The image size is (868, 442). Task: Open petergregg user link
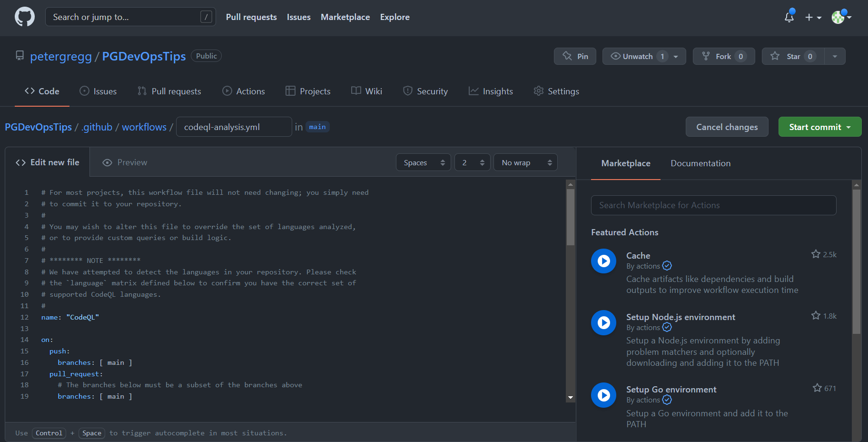[x=61, y=56]
